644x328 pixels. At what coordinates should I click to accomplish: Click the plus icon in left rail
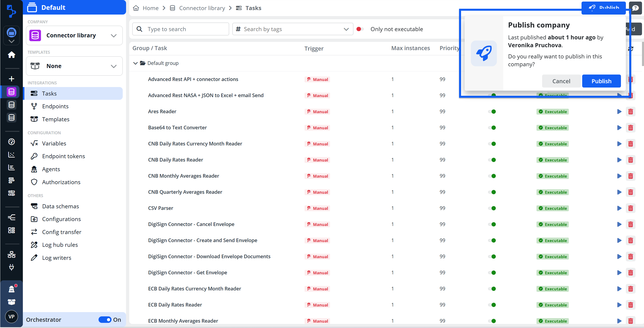click(x=11, y=79)
